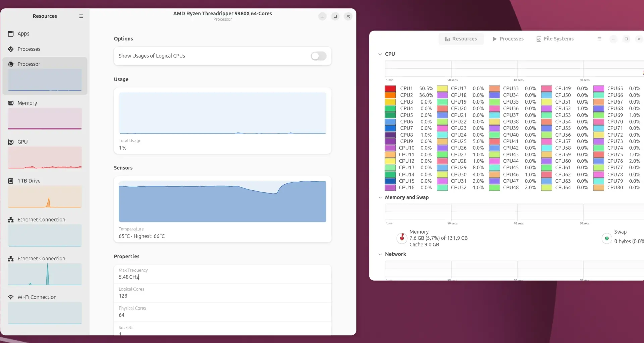
Task: Open first Ethernet Connection page
Action: 45,231
